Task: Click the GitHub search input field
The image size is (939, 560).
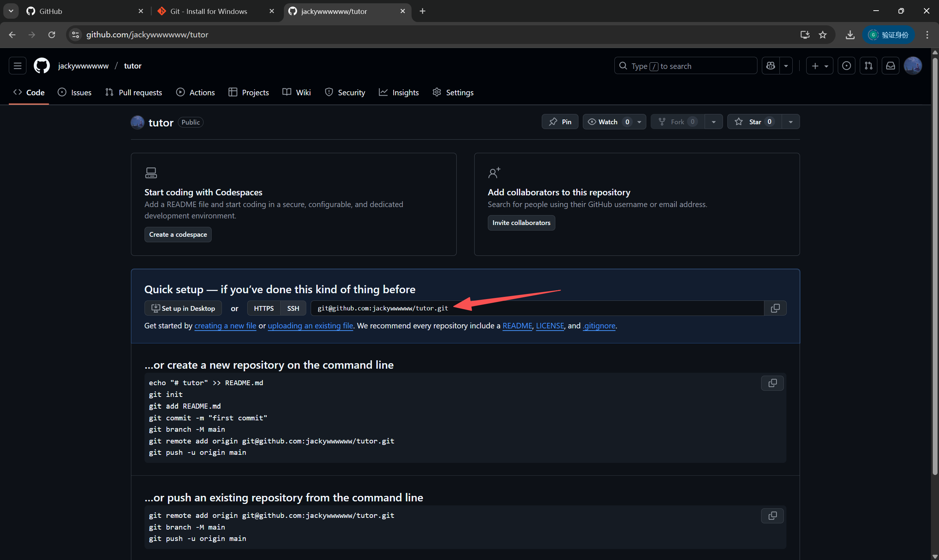Action: coord(685,66)
